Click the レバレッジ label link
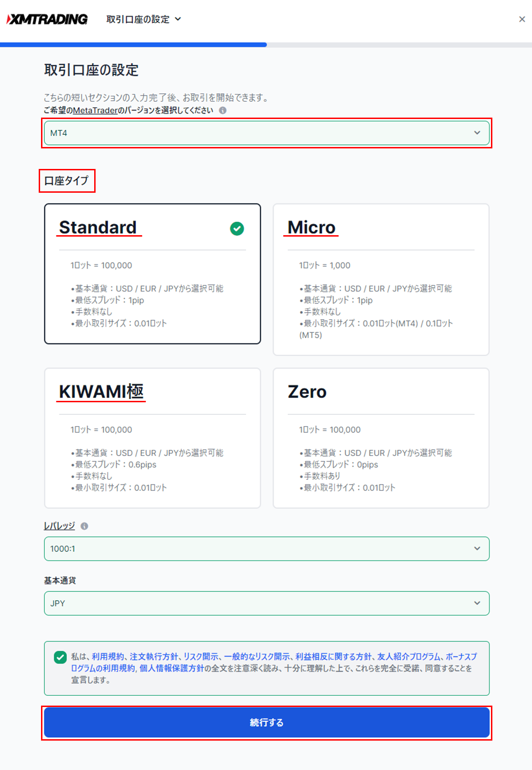Screen dimensions: 532x770 pos(59,526)
